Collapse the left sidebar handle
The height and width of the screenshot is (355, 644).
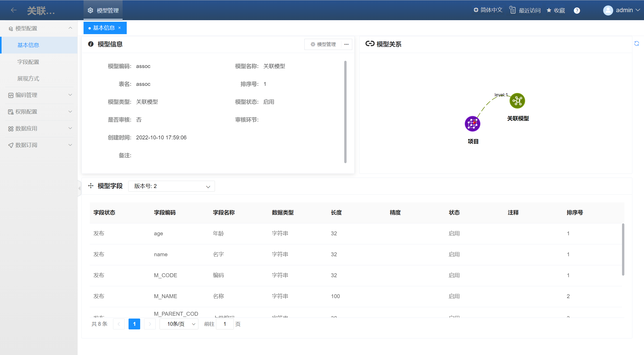(79, 188)
